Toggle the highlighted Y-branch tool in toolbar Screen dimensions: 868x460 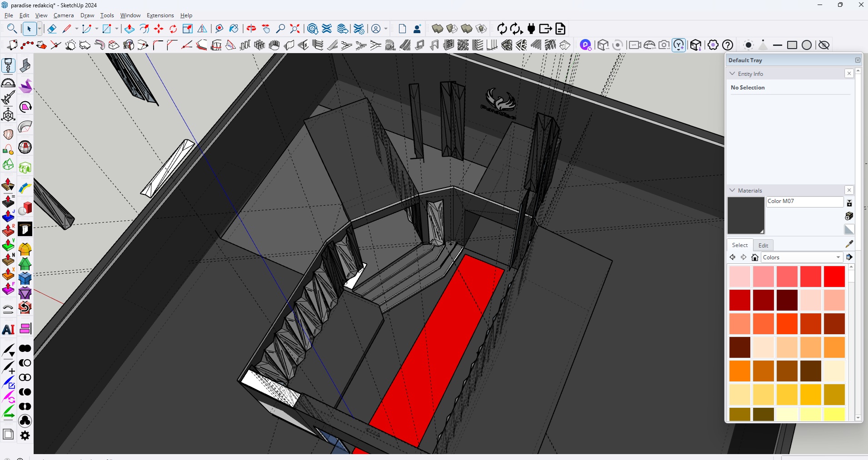678,45
